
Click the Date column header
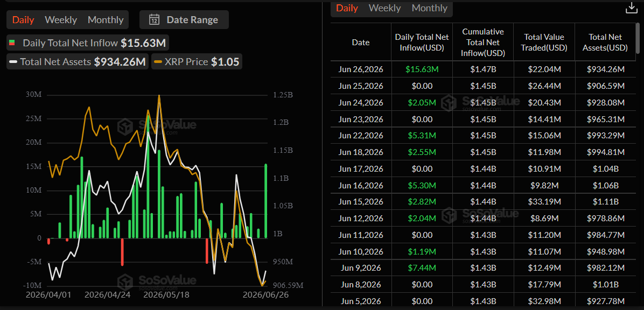tap(361, 43)
